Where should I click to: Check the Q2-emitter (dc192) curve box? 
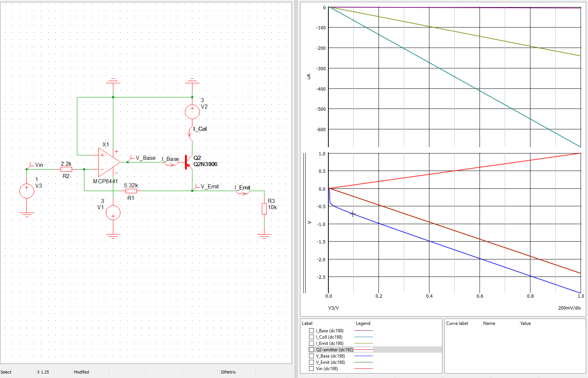312,350
